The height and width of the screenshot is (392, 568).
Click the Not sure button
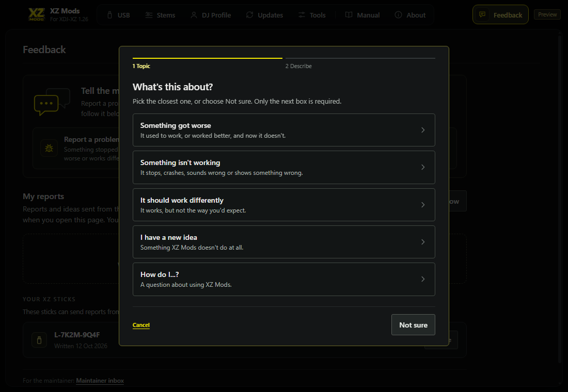[x=413, y=324]
